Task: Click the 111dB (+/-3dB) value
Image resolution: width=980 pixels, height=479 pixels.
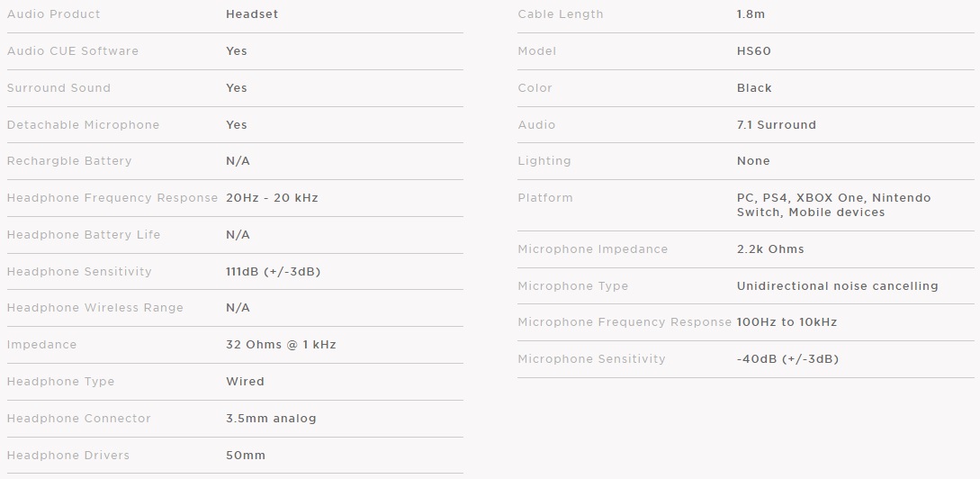Action: [274, 272]
